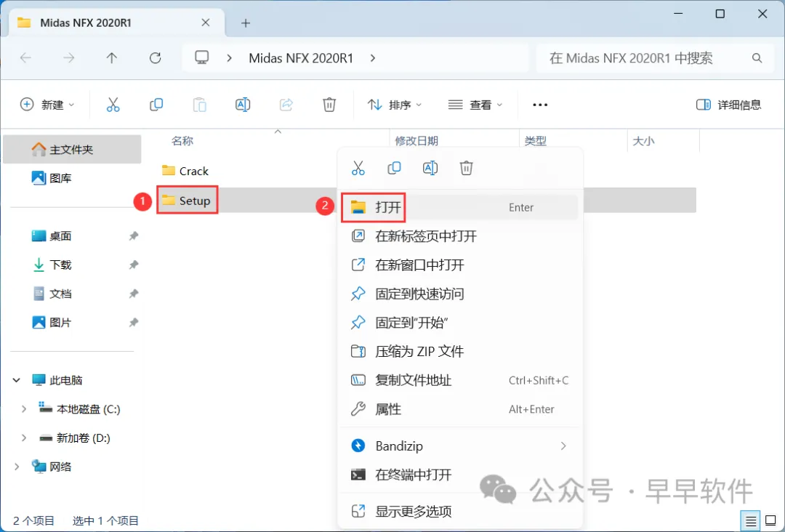This screenshot has height=532, width=785.
Task: Click Midas NFX 2020R1 in the address bar
Action: coord(301,58)
